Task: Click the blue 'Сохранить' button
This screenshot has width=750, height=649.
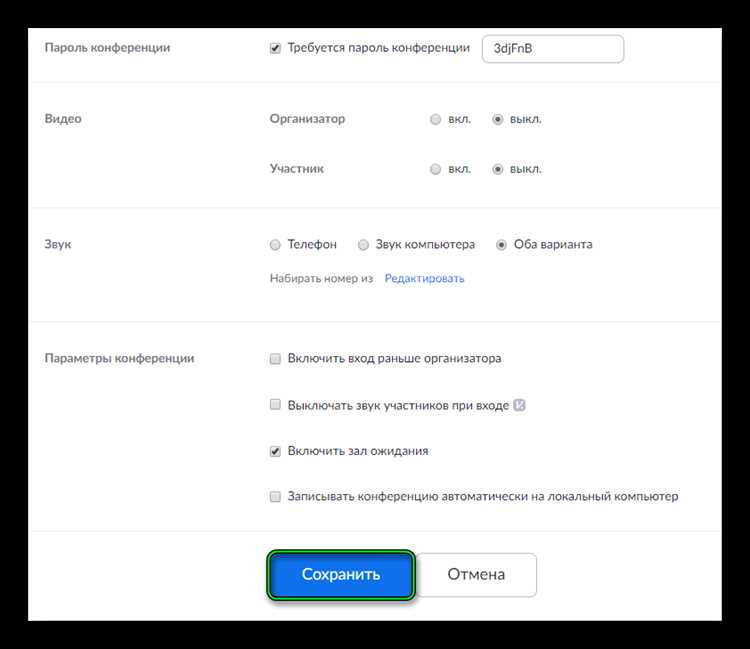Action: coord(341,574)
